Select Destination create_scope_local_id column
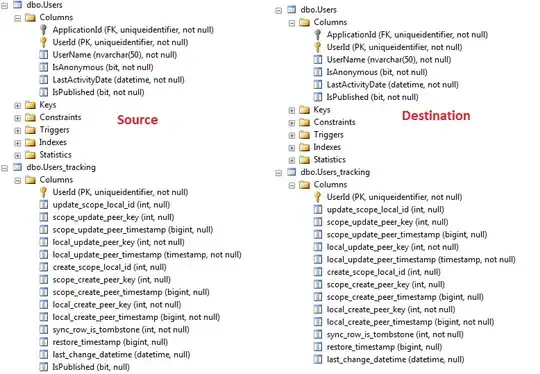Image resolution: width=540 pixels, height=374 pixels. 384,272
